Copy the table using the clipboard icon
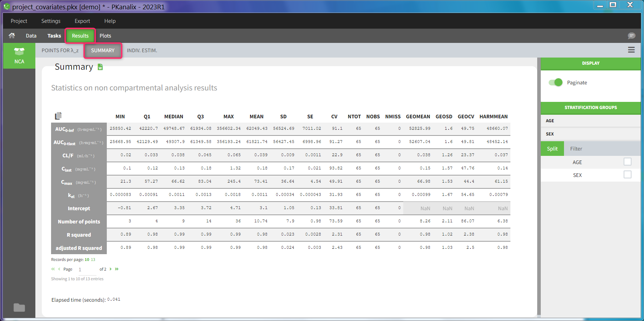 58,116
